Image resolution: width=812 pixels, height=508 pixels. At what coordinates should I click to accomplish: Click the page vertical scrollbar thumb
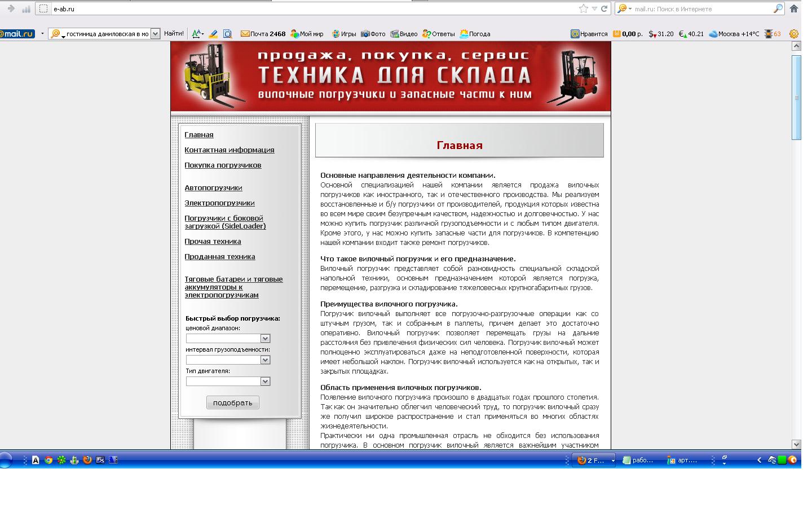796,97
